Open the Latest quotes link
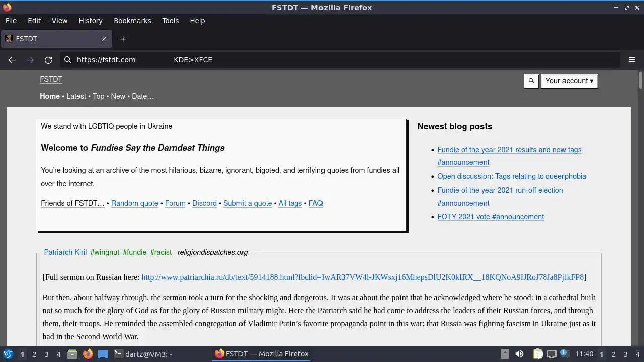Viewport: 644px width, 362px height. (76, 96)
